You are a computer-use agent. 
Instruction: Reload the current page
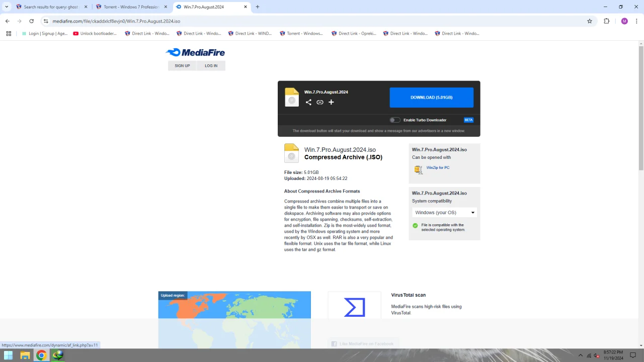click(31, 21)
